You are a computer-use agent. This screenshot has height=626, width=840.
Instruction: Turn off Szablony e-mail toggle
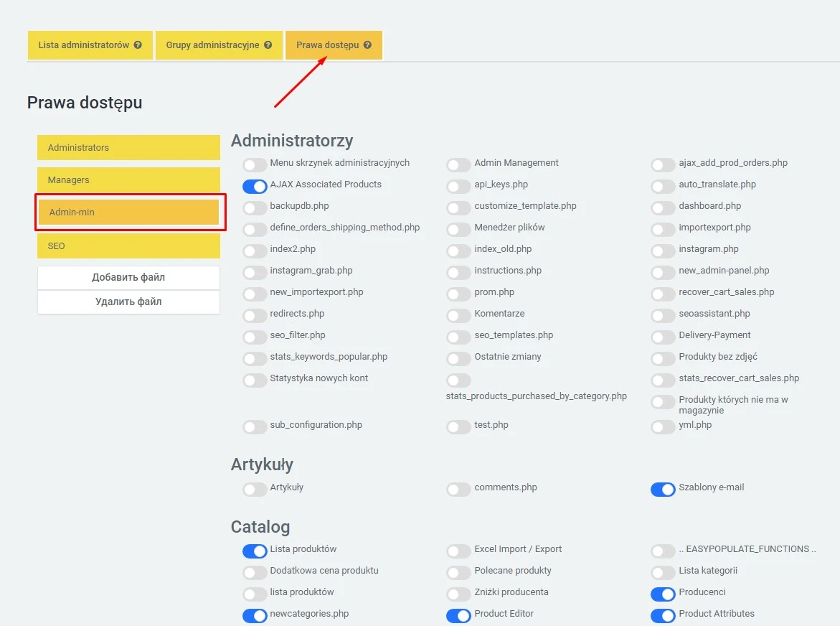coord(663,490)
